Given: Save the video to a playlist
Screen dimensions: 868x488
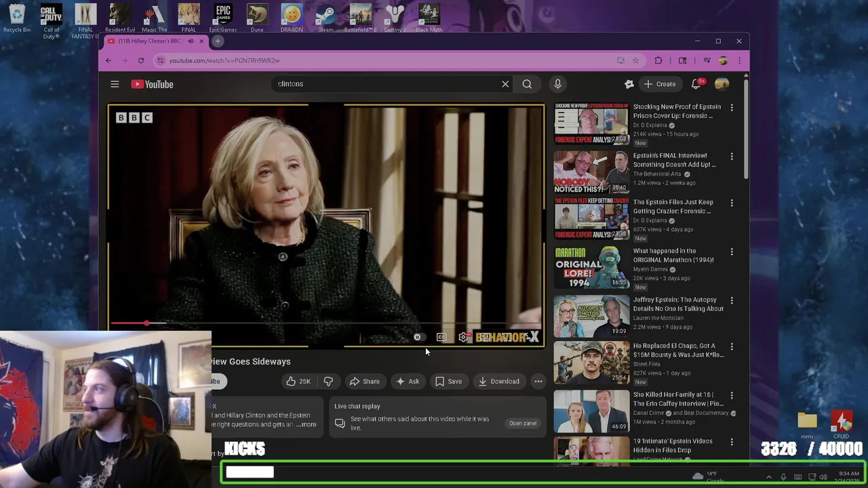Looking at the screenshot, I should 448,381.
